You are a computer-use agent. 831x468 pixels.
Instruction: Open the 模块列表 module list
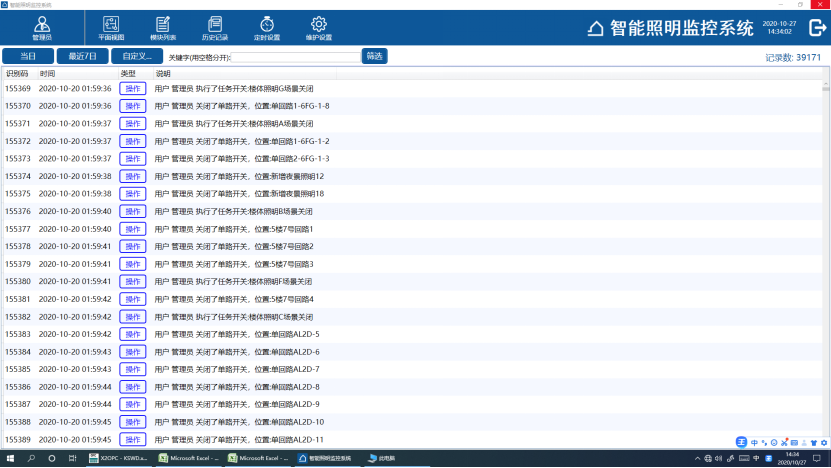[x=162, y=27]
